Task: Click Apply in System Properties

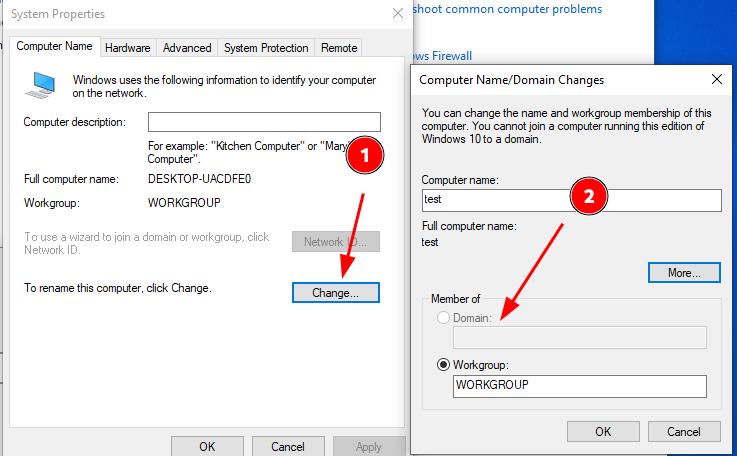Action: [x=369, y=446]
